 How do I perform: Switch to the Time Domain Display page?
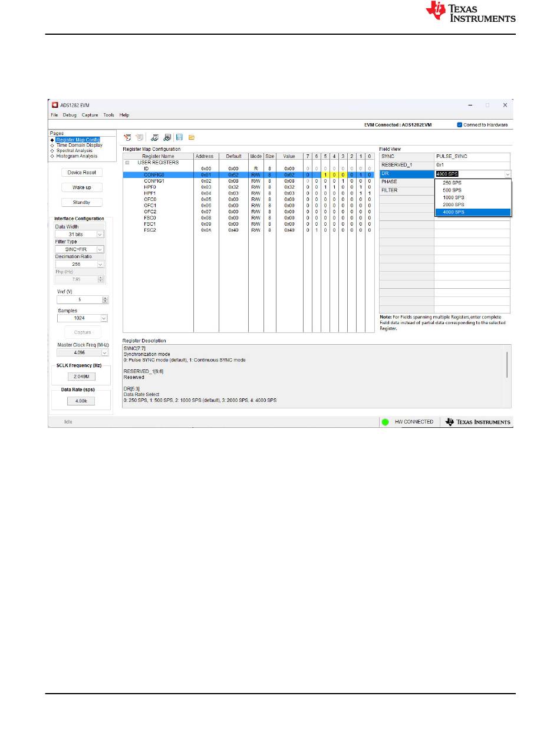tap(79, 145)
